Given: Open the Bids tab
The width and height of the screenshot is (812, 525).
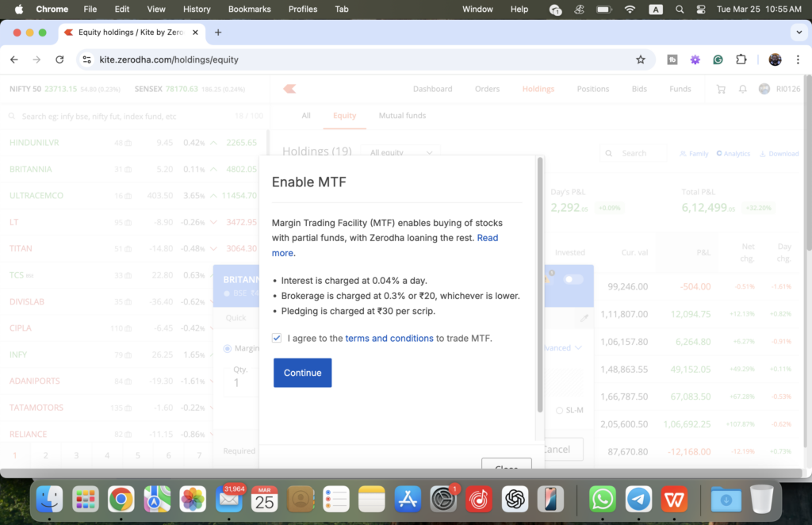Looking at the screenshot, I should 639,89.
